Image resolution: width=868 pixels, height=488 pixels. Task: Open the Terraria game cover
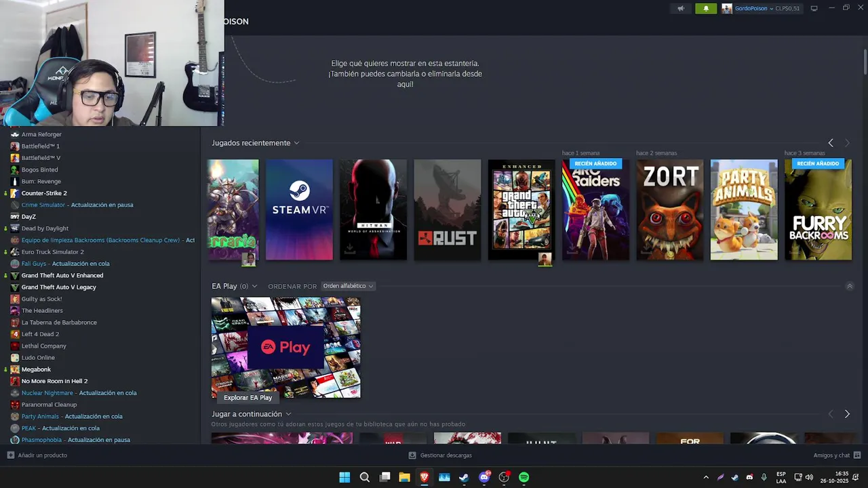tap(233, 209)
